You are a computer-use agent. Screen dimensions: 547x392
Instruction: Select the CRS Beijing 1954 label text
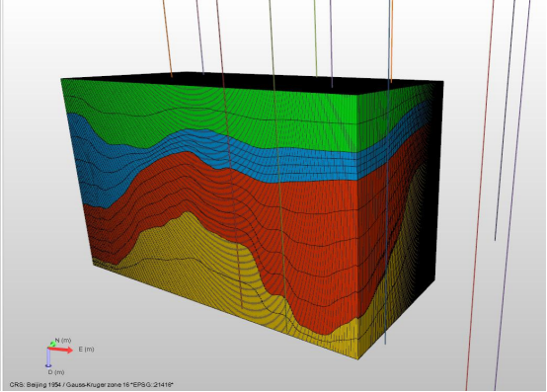[92, 385]
